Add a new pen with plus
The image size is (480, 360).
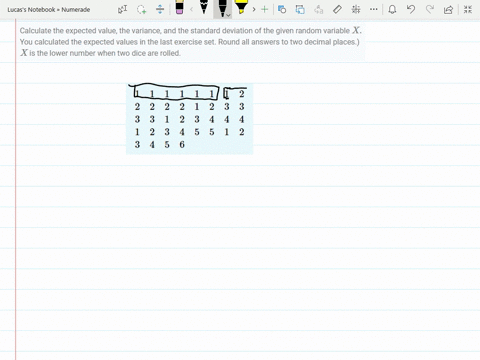(x=265, y=9)
